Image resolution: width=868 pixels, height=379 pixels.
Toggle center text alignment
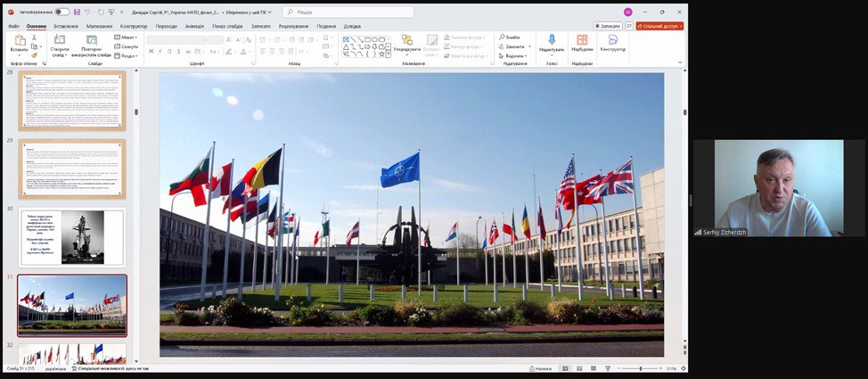272,52
